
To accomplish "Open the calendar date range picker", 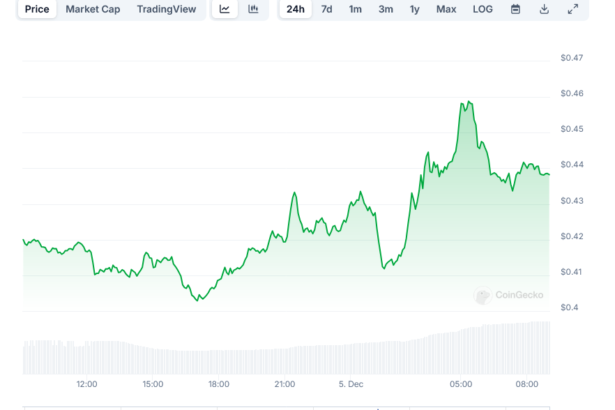I will 515,9.
